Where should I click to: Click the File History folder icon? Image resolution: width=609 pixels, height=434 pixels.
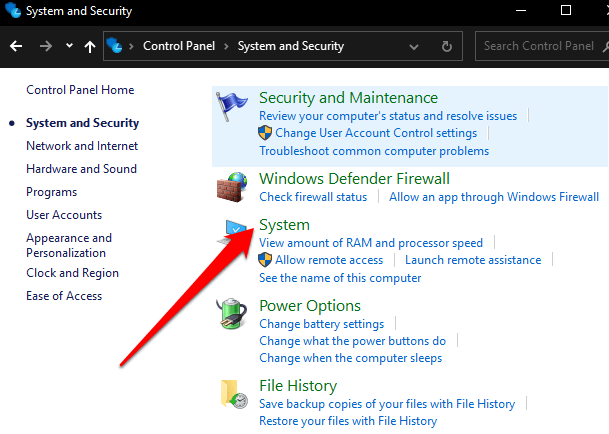[x=234, y=394]
